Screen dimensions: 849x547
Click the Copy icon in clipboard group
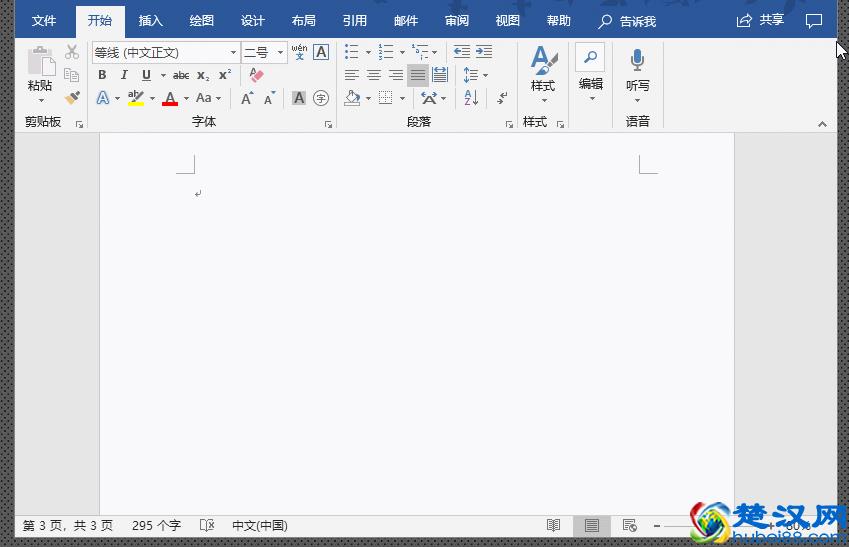pos(71,75)
